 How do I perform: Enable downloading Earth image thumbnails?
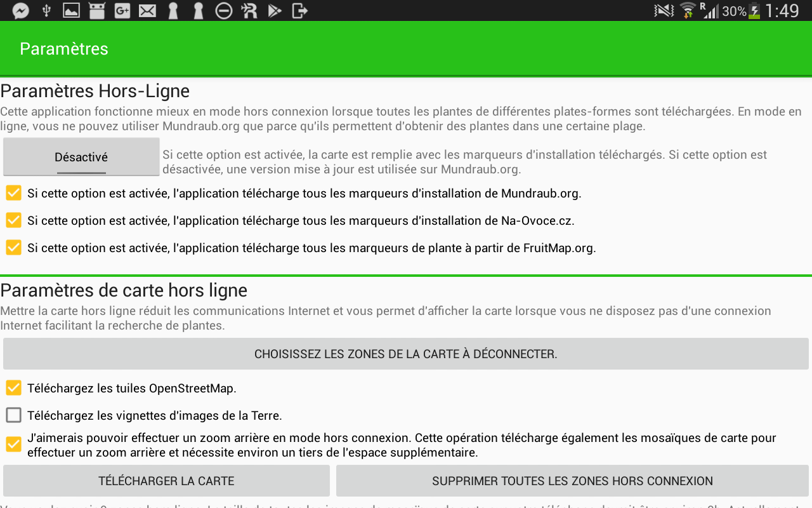coord(14,415)
